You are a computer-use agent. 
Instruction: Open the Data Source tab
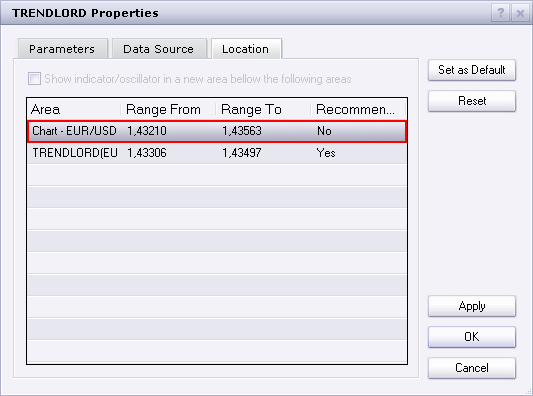(159, 49)
